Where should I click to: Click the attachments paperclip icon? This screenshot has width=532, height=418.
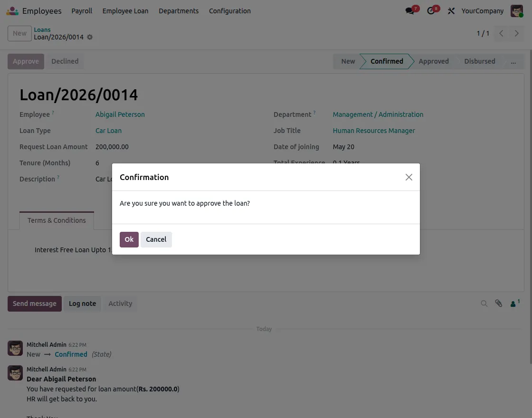pos(498,304)
